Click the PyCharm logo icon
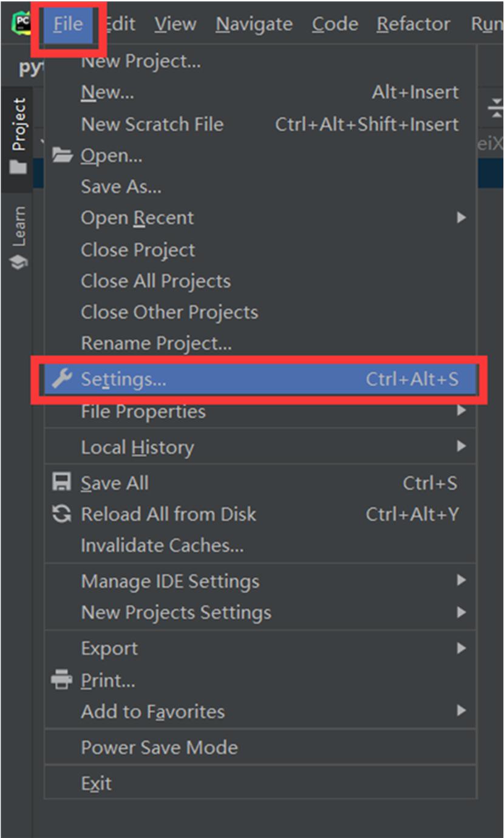The height and width of the screenshot is (838, 504). [21, 24]
